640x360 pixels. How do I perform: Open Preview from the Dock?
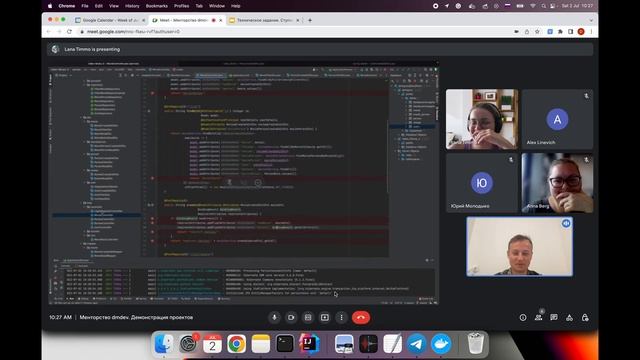[344, 343]
